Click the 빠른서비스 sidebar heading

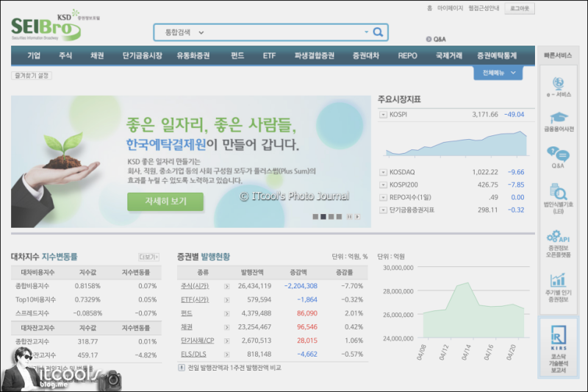[558, 55]
